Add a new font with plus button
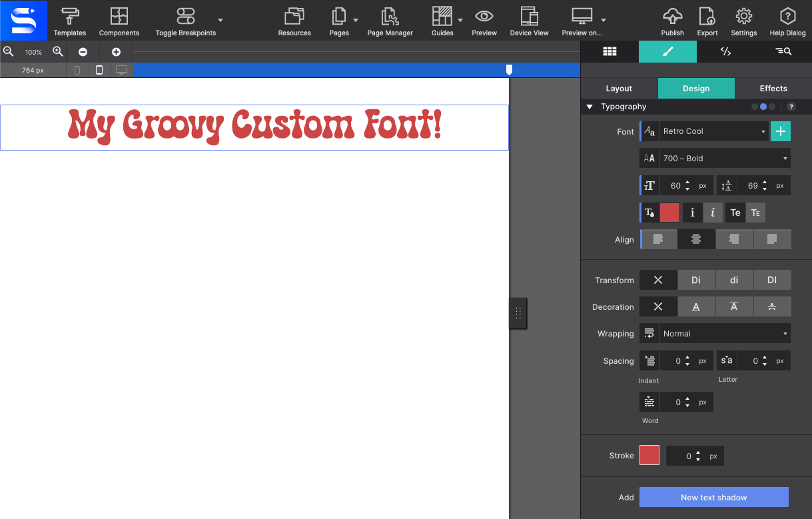 point(781,131)
